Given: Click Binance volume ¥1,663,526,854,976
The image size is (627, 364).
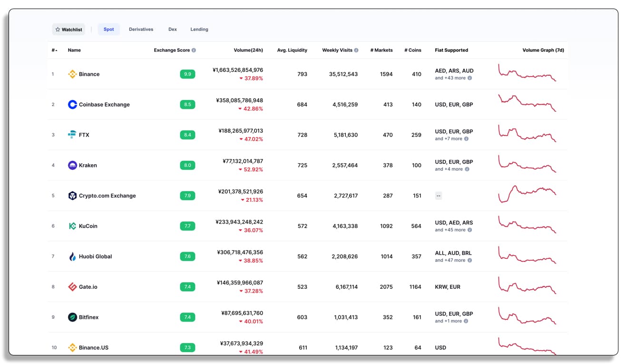Looking at the screenshot, I should coord(238,70).
